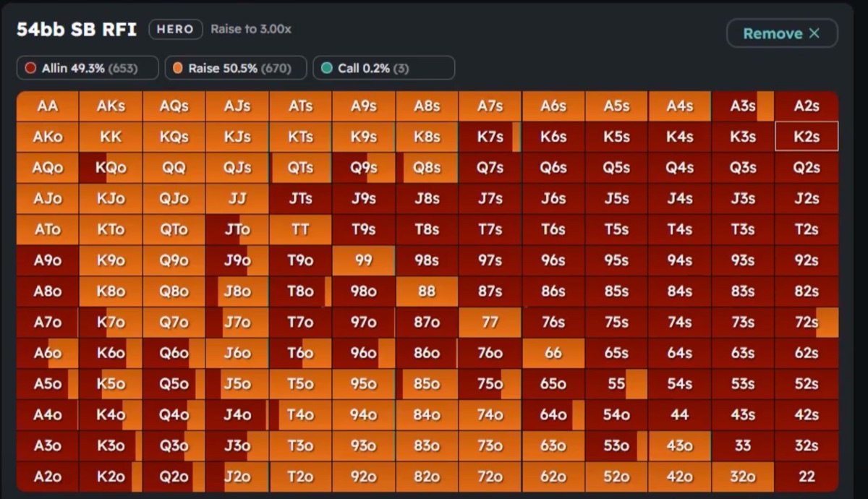Screen dimensions: 868x499
Task: Select the Allin 49.3% filter
Action: click(88, 68)
